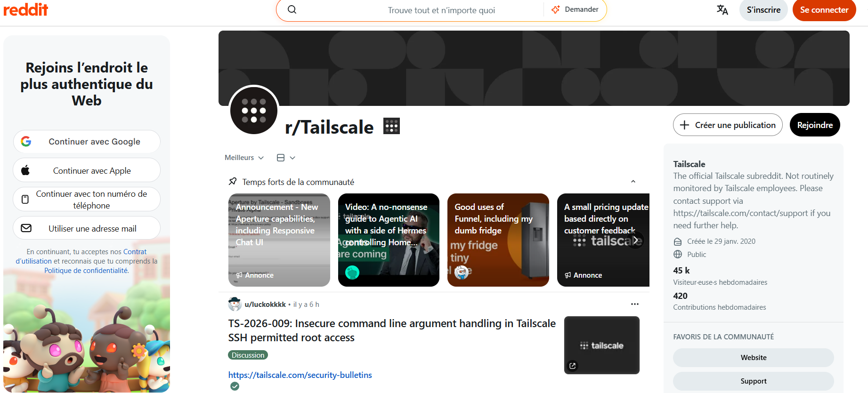Collapse the community highlights section

(633, 182)
